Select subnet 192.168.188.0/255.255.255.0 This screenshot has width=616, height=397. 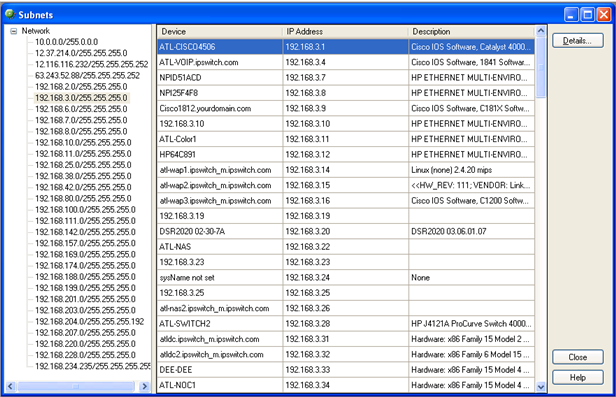85,277
